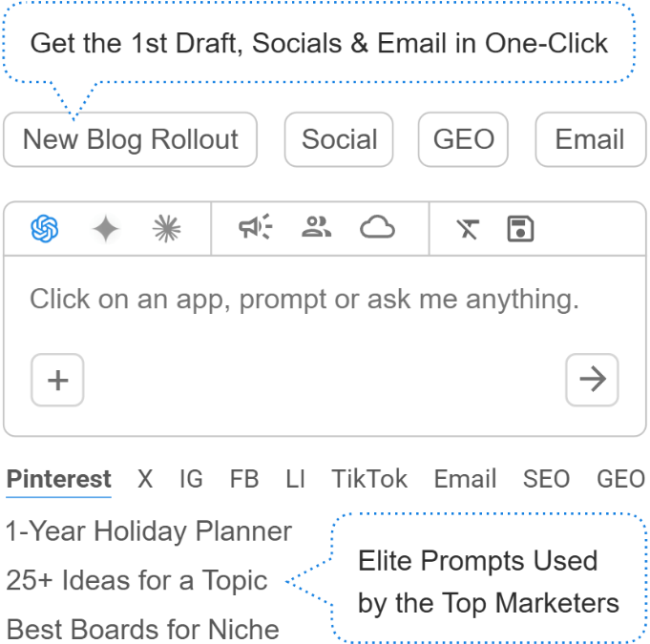Screen dimensions: 650x644
Task: Click the New Blog Rollout button
Action: [x=130, y=139]
